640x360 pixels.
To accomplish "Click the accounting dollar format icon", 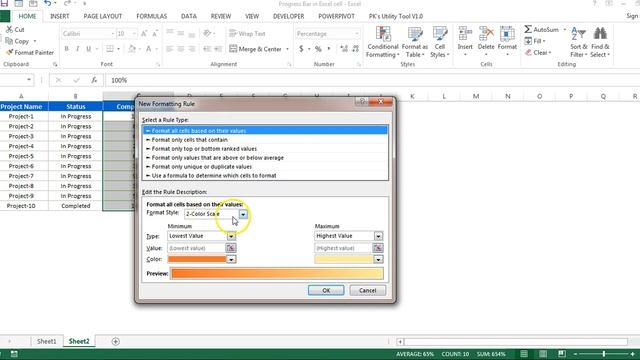I will 301,49.
